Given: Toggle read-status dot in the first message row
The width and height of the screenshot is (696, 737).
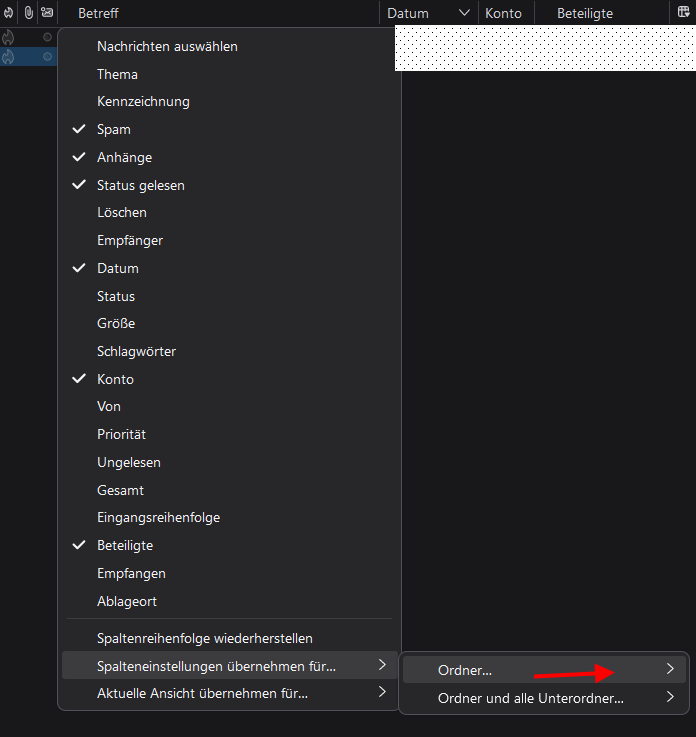Looking at the screenshot, I should (47, 37).
